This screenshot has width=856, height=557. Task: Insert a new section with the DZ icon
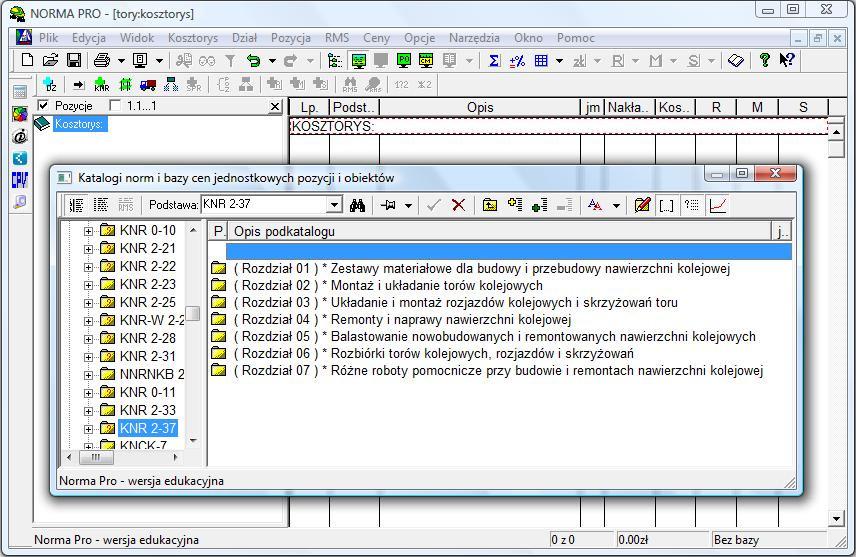point(50,85)
